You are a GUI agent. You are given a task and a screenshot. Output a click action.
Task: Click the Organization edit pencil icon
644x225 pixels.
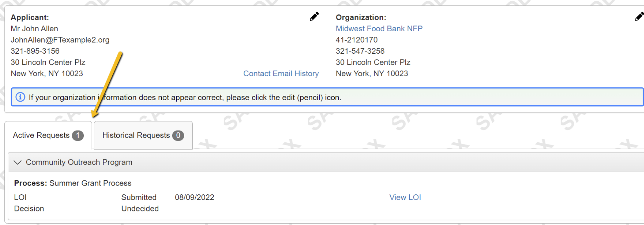coord(639,17)
